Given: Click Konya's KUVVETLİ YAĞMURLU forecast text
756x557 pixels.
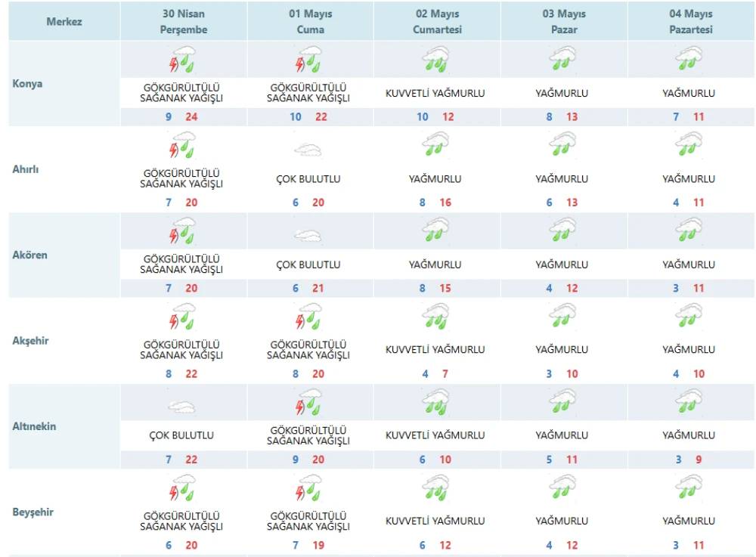Looking at the screenshot, I should click(435, 94).
